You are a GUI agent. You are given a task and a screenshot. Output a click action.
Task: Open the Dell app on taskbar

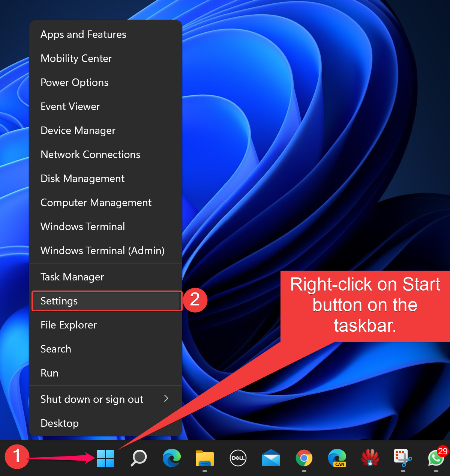click(238, 458)
